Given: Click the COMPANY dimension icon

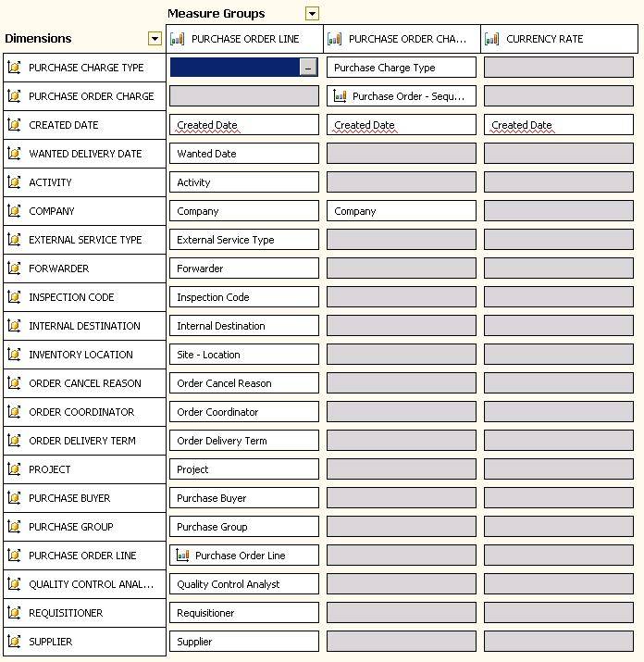Looking at the screenshot, I should coord(14,211).
